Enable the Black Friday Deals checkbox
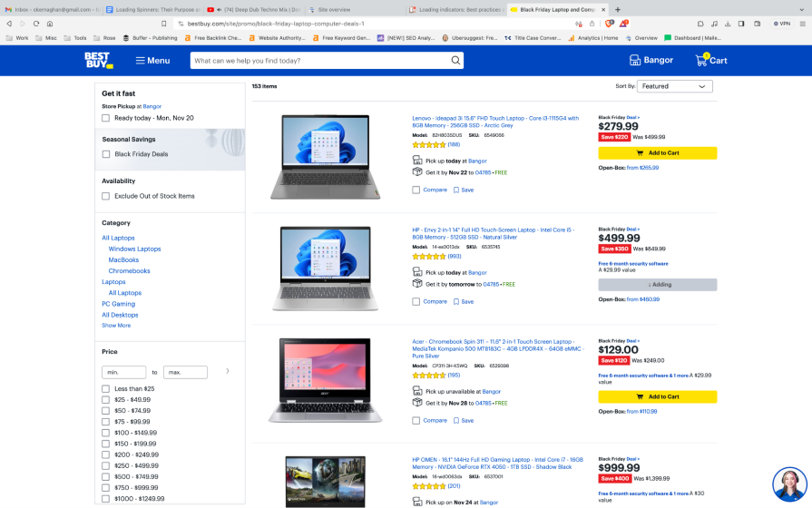 [x=106, y=154]
